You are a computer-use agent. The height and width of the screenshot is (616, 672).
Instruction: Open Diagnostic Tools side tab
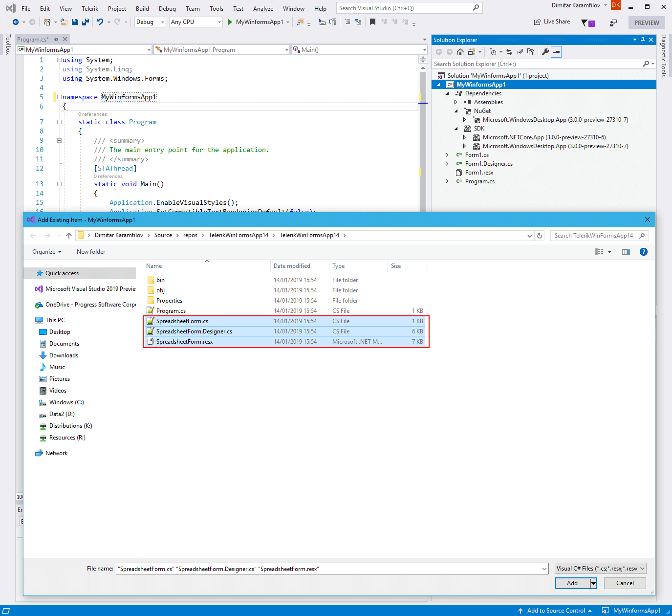(x=664, y=55)
